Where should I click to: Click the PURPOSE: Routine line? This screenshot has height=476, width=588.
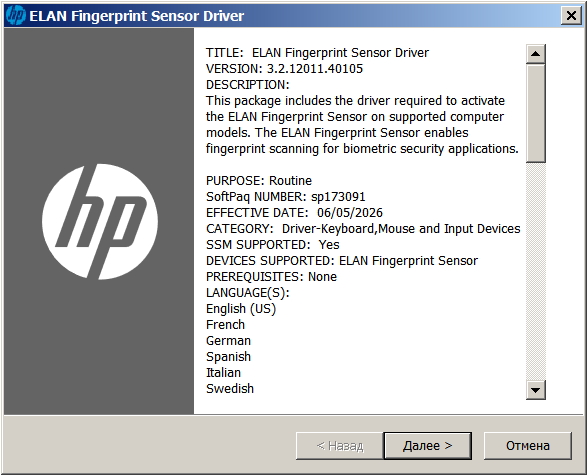pos(259,181)
